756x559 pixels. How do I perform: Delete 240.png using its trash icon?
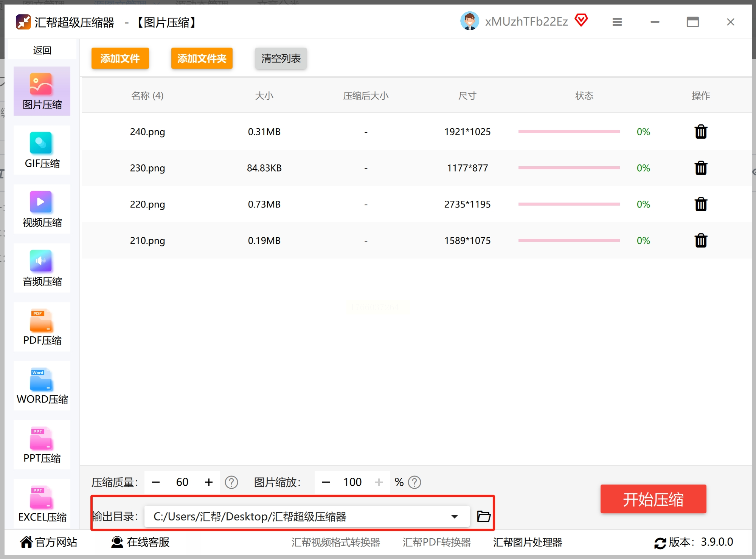[x=700, y=132]
